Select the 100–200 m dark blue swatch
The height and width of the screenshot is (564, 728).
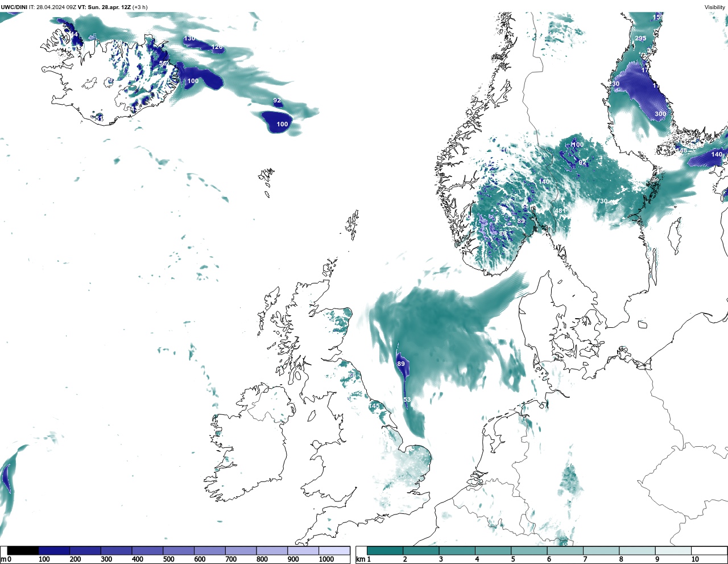tap(54, 551)
